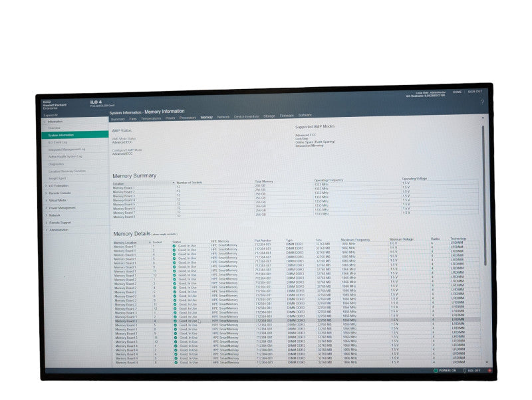Screen dimensions: 532x400
Task: Click the Hewlett Packard Enterprise logo
Action: tap(55, 105)
